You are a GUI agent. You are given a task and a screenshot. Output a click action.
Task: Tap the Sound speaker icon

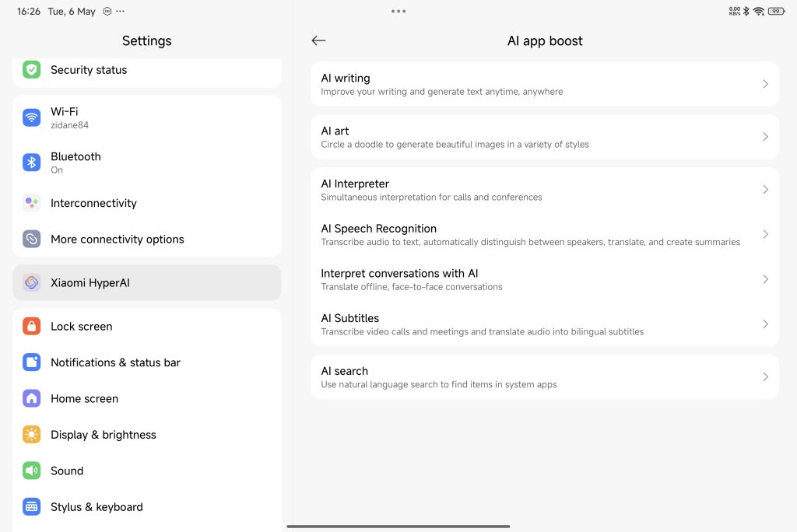point(31,471)
